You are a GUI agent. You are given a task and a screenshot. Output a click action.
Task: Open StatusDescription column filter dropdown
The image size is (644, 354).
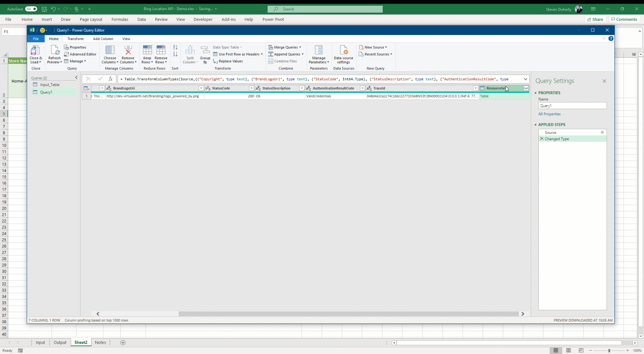[302, 88]
